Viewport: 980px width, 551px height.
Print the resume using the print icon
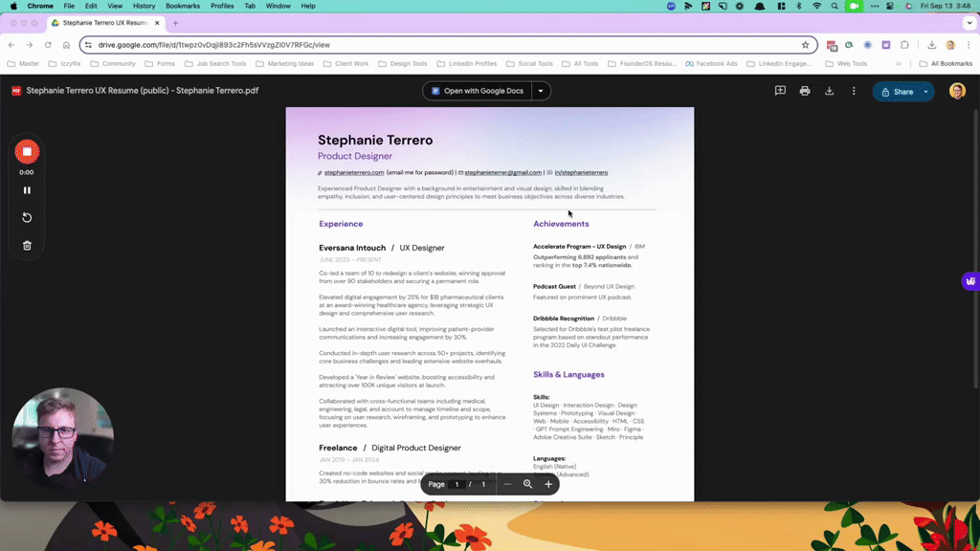click(804, 90)
